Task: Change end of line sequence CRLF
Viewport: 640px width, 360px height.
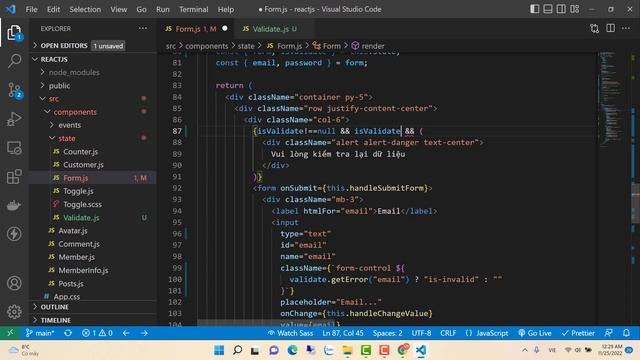Action: point(448,333)
